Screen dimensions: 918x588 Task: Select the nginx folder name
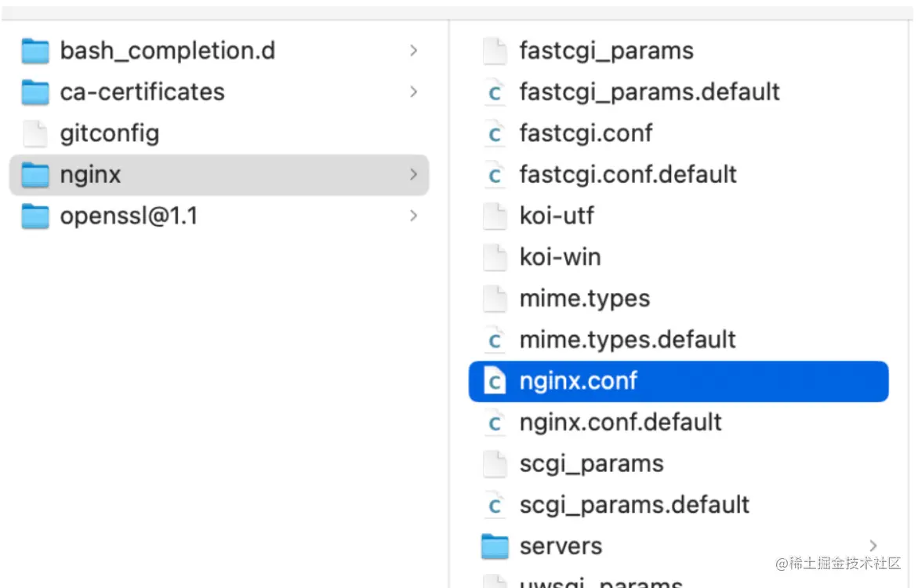(x=91, y=175)
